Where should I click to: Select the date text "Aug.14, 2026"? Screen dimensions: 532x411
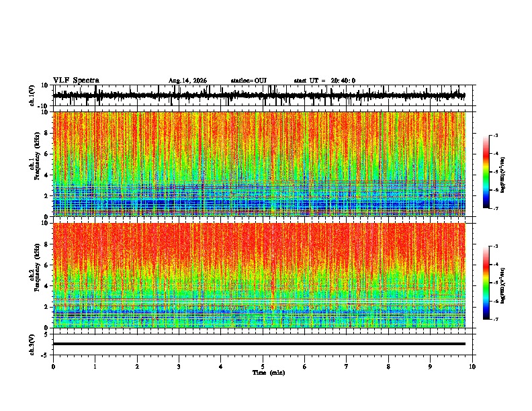coord(187,81)
